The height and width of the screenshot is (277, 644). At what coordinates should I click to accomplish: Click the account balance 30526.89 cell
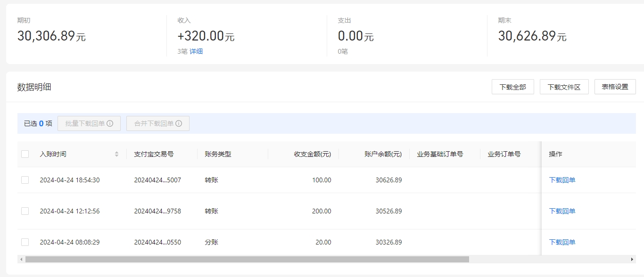coord(388,211)
